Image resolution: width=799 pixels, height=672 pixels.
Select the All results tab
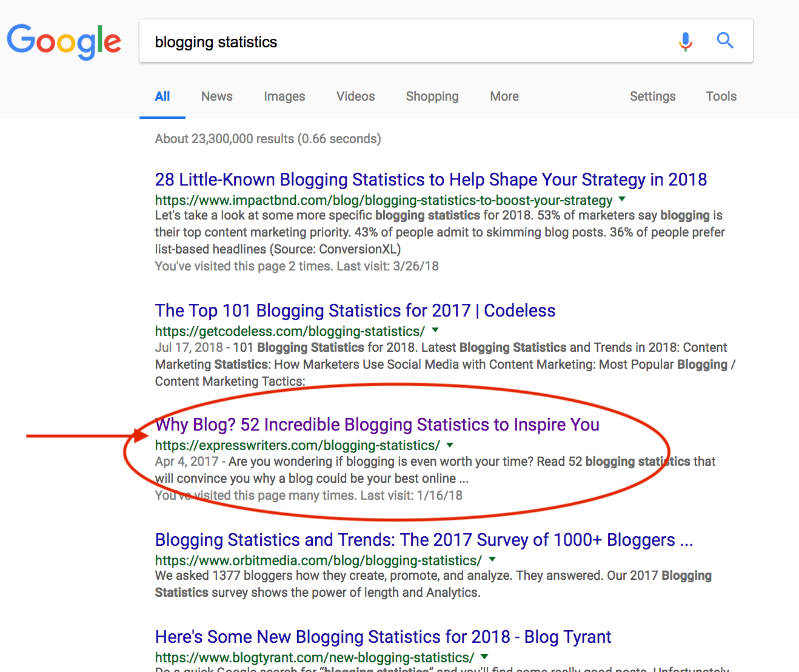click(162, 96)
